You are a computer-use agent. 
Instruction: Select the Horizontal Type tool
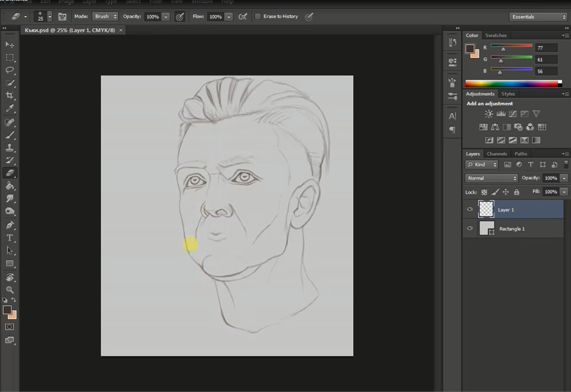(10, 238)
